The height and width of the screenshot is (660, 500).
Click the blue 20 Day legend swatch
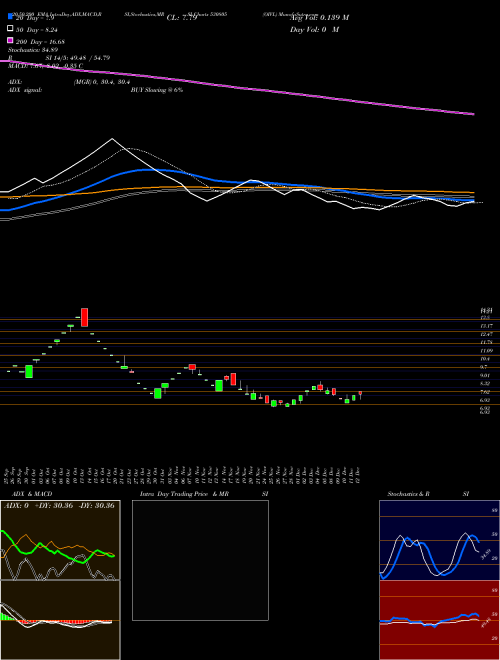click(10, 18)
